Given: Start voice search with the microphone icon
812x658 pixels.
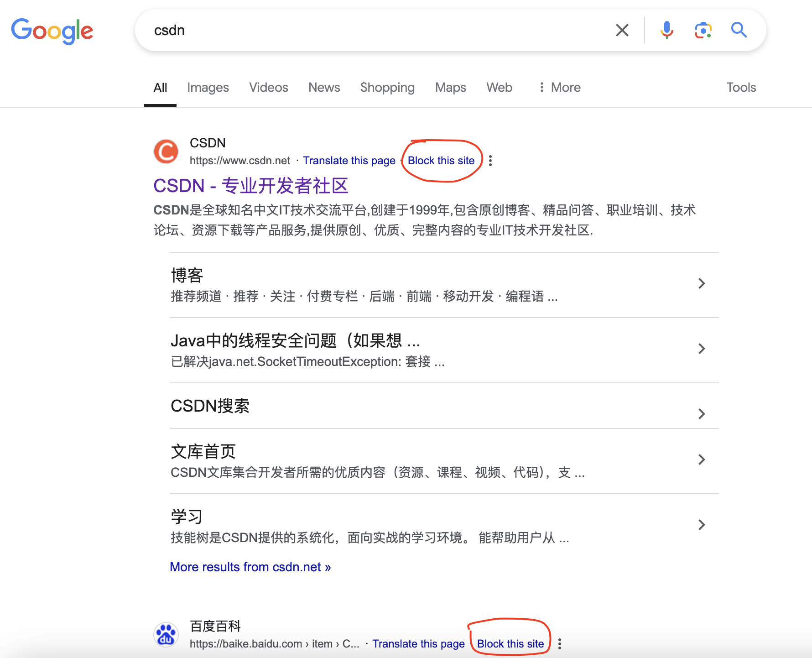Looking at the screenshot, I should pos(666,30).
